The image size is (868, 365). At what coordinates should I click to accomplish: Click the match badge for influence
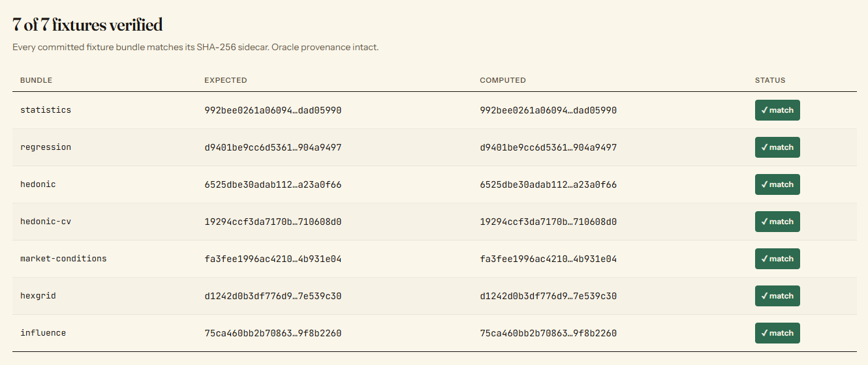pos(777,333)
